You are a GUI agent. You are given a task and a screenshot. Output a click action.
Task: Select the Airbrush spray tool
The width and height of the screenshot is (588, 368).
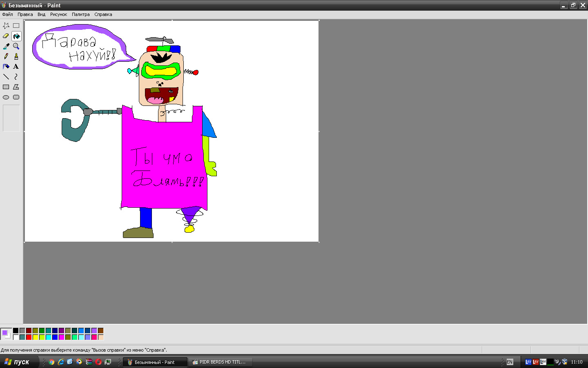coord(6,67)
